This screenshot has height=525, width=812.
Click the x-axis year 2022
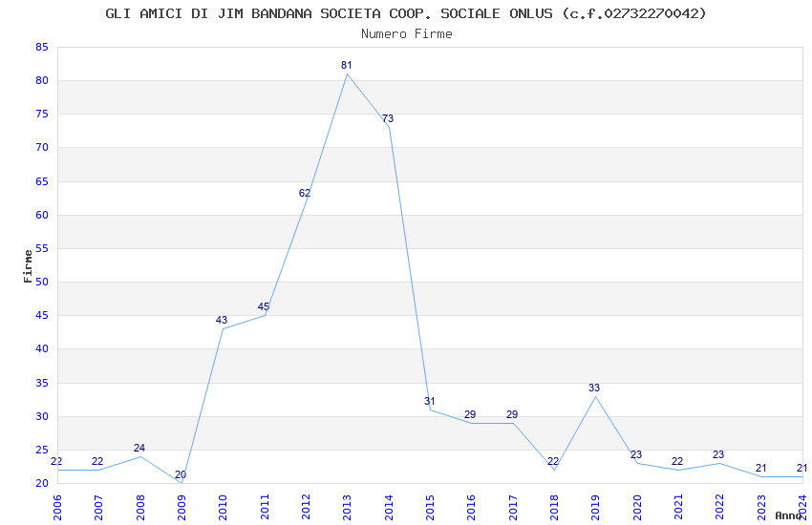tap(720, 507)
